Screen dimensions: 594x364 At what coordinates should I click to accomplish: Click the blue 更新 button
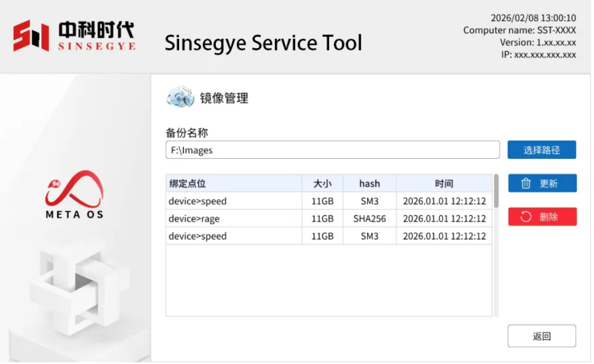tap(542, 184)
